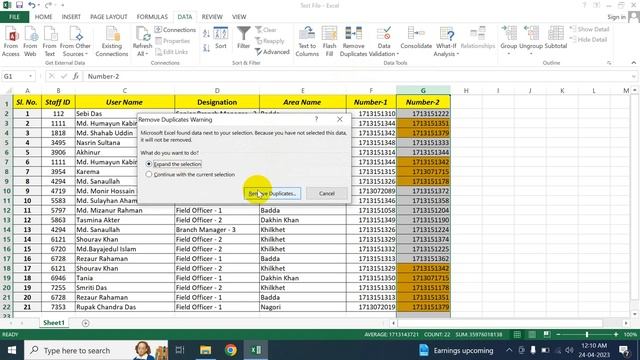Switch to Normal view icon in status bar
This screenshot has height=360, width=640.
[x=517, y=334]
